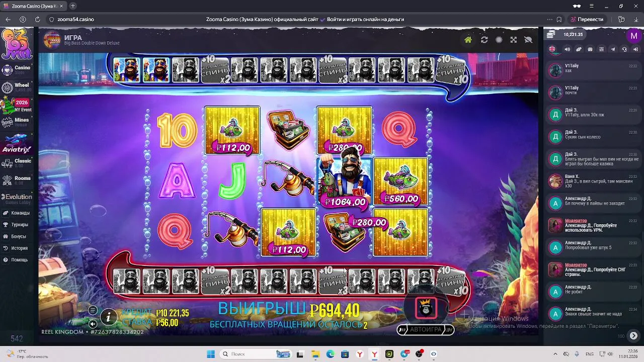644x362 pixels.
Task: Expand the game to fullscreen
Action: coord(513,40)
